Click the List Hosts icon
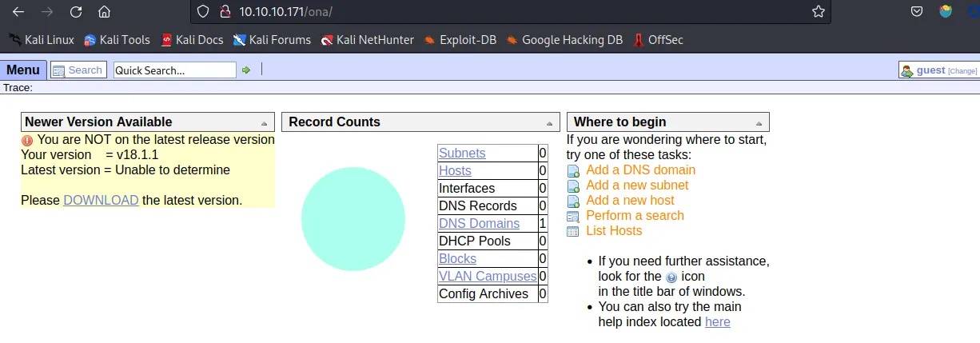980x343 pixels. 572,231
